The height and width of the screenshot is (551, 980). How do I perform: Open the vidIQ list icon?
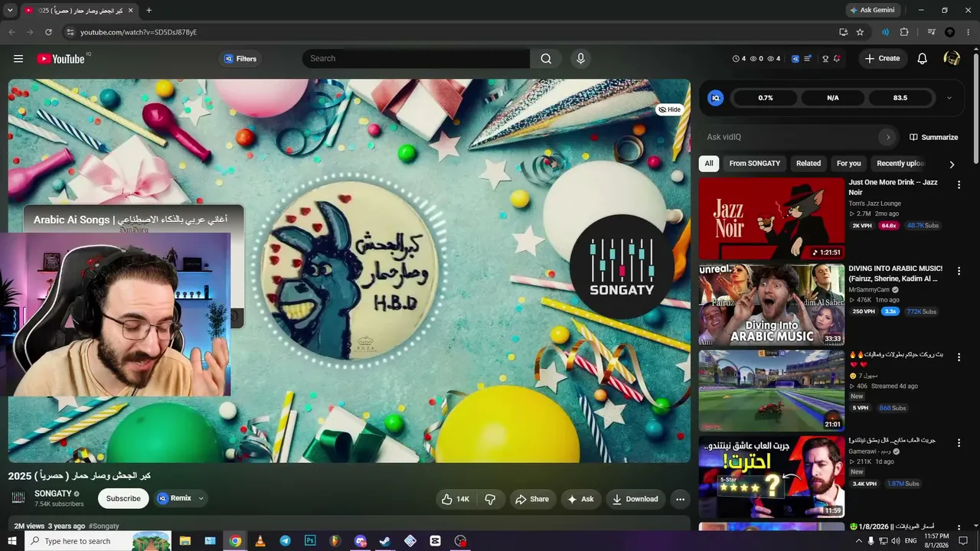click(808, 59)
